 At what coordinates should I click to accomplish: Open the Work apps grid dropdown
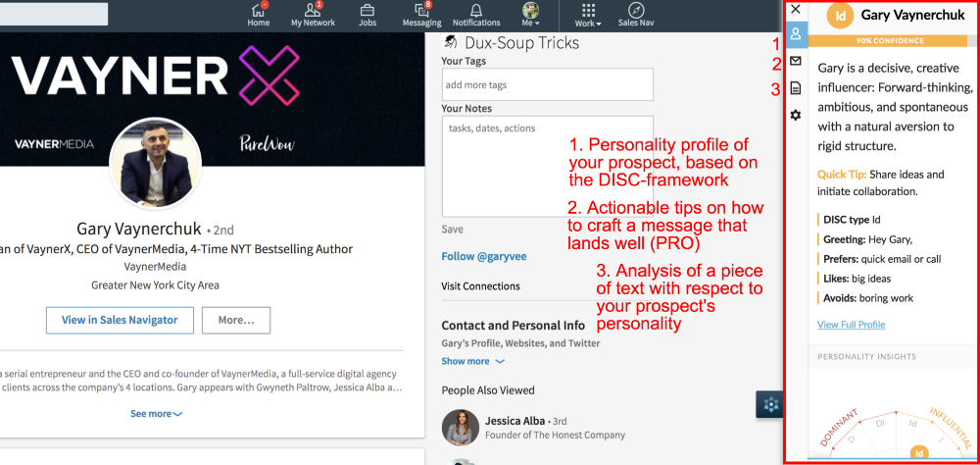point(588,15)
